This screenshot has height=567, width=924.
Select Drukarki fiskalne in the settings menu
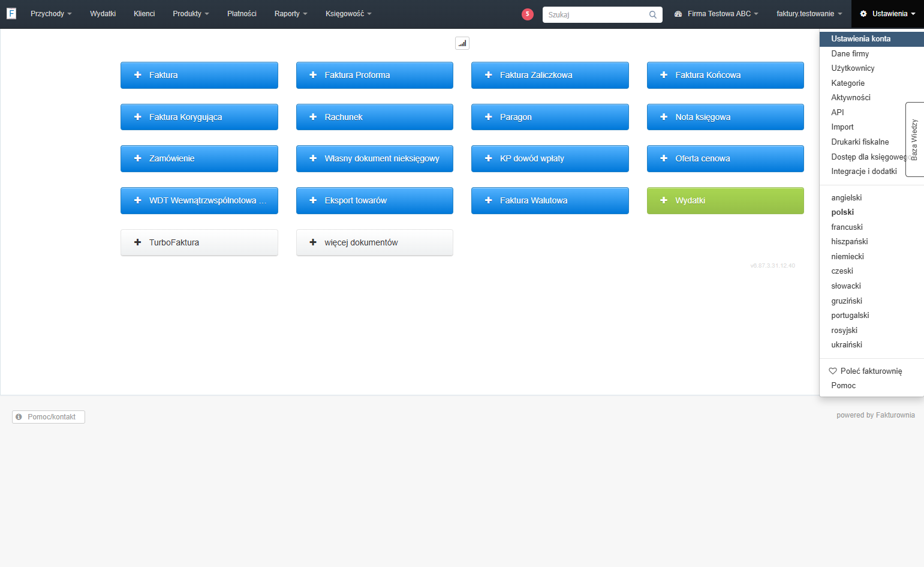(862, 142)
